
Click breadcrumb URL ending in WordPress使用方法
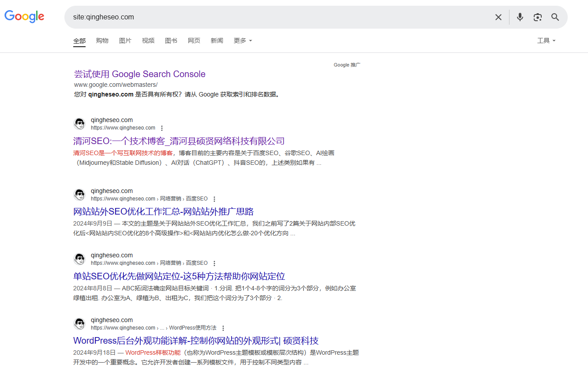click(x=154, y=328)
